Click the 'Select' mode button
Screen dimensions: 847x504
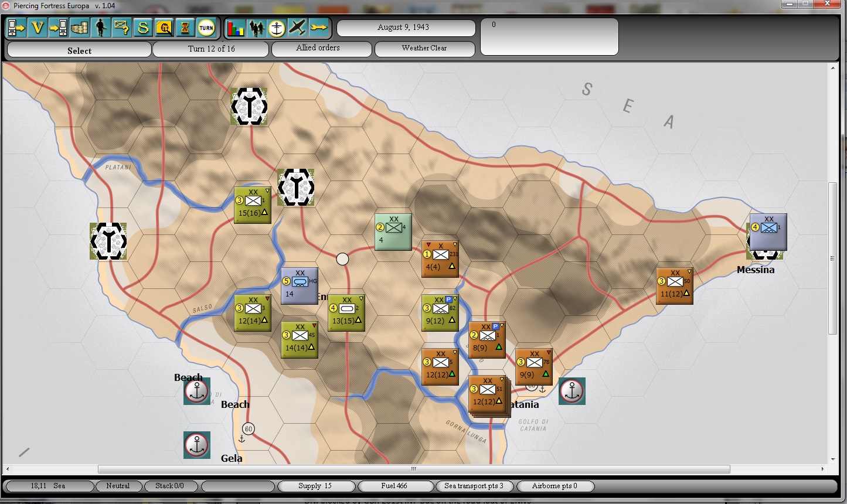tap(79, 50)
